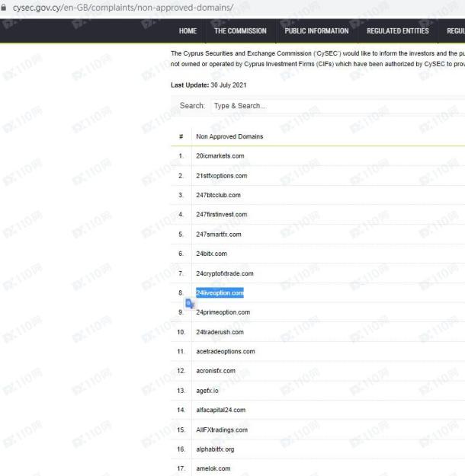Click 247btcclub.com domain
Image resolution: width=465 pixels, height=476 pixels.
click(x=218, y=195)
